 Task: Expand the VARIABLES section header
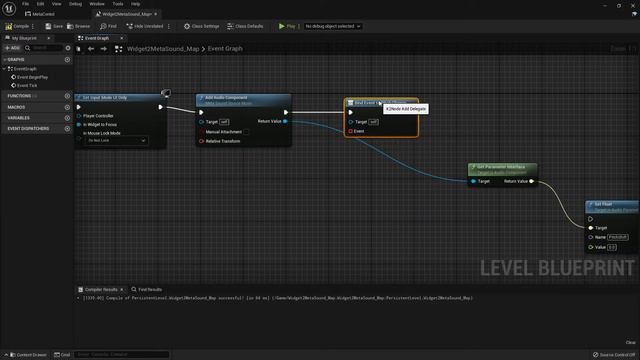pos(18,118)
